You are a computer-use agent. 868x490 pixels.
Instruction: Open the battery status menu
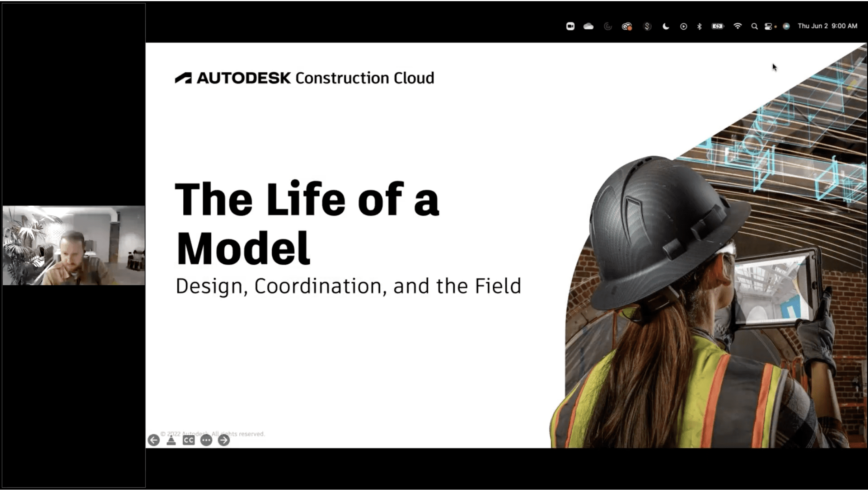pyautogui.click(x=717, y=26)
